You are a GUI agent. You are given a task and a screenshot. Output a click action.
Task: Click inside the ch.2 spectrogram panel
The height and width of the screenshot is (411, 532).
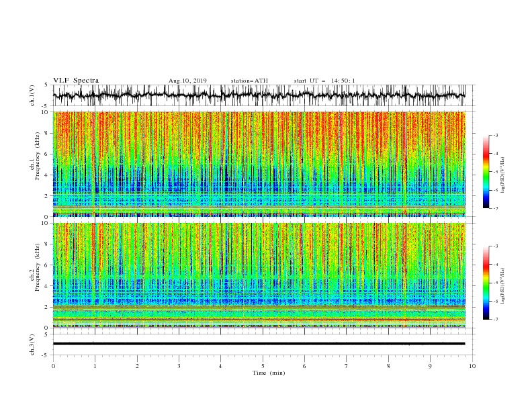point(259,275)
